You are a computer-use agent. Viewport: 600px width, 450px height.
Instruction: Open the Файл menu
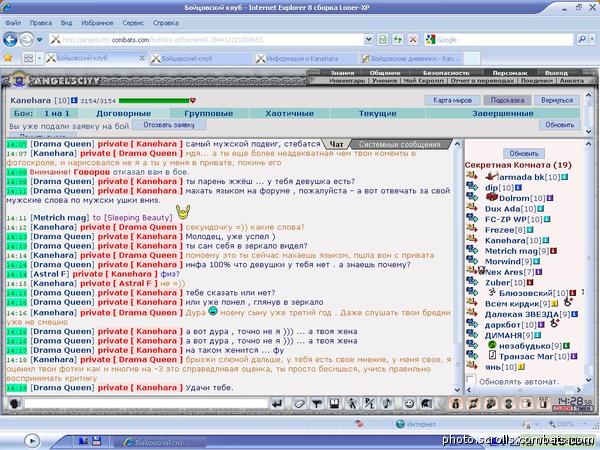click(13, 23)
